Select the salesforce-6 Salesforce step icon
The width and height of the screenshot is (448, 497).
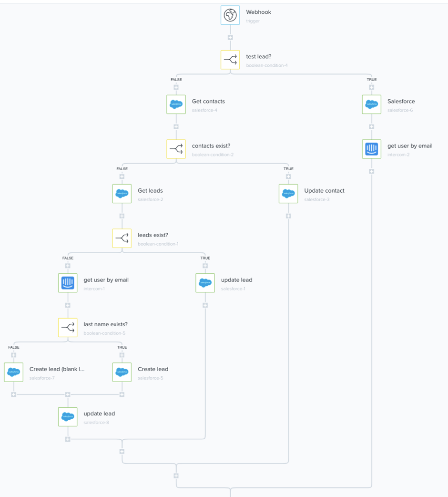(372, 104)
